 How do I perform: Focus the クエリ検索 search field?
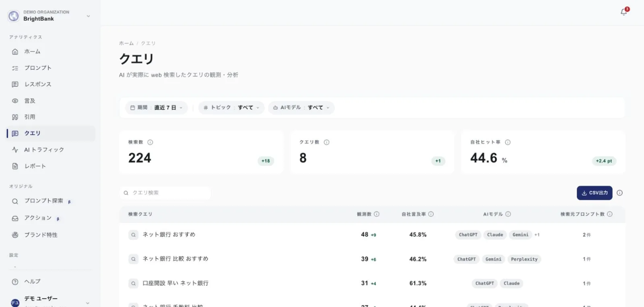pos(165,193)
